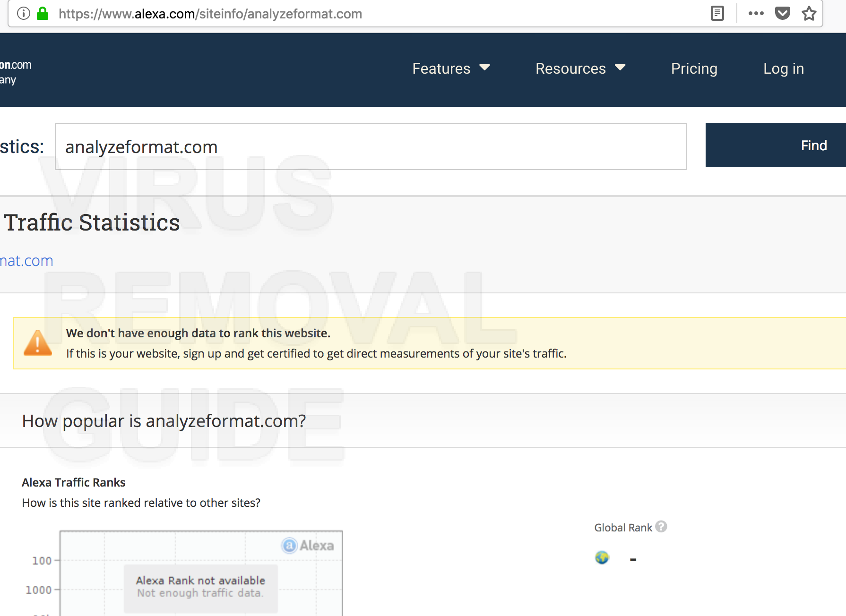
Task: Click the chart's 1000 axis label
Action: click(x=38, y=590)
